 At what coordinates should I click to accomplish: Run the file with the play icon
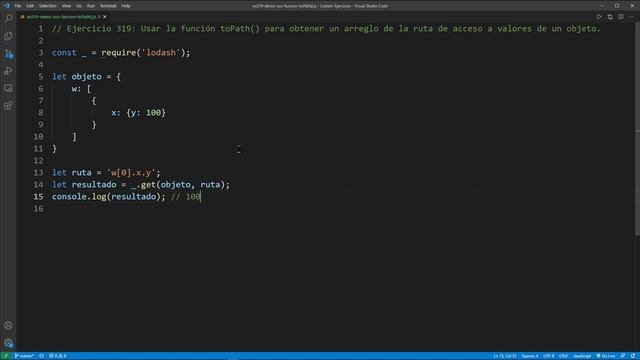point(599,17)
